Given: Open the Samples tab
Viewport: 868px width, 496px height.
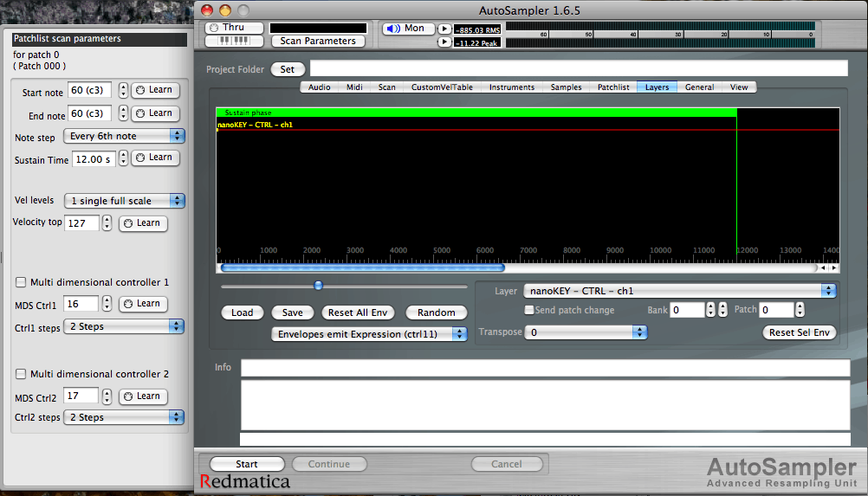Looking at the screenshot, I should coord(567,87).
